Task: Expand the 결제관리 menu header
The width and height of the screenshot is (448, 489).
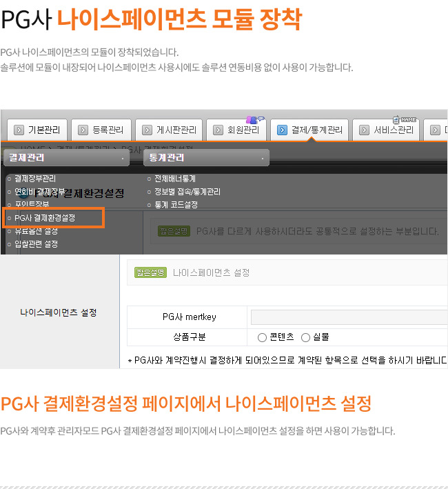Action: click(66, 157)
